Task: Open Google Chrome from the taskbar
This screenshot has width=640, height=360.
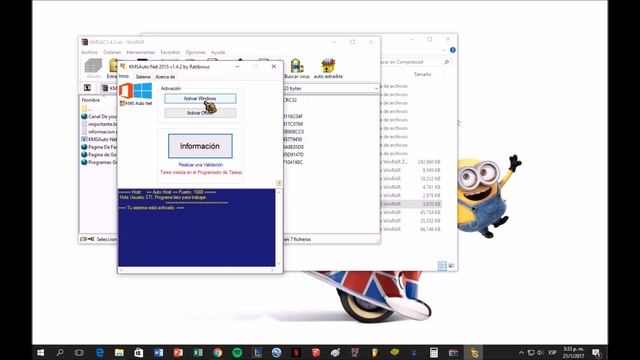Action: coord(218,352)
